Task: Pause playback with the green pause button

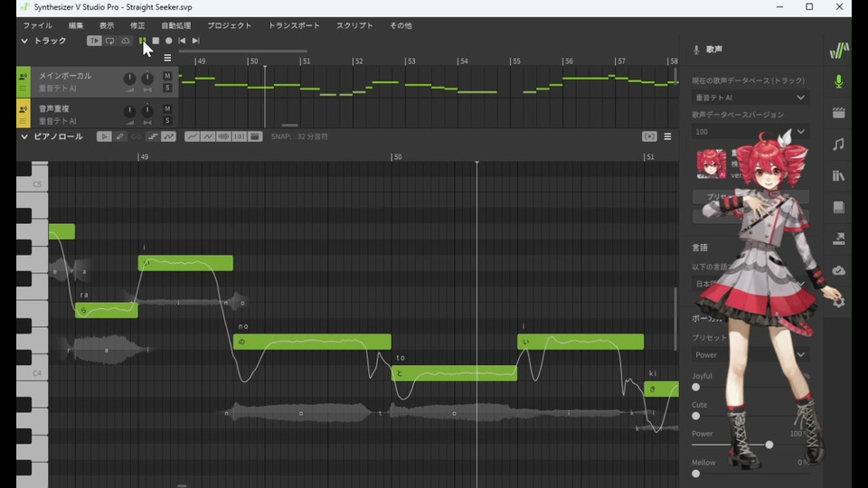Action: point(143,41)
